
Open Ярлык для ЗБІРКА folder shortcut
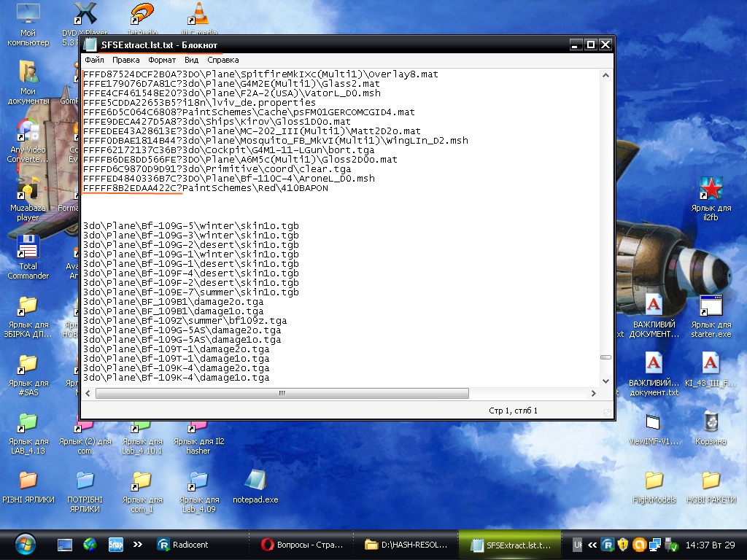point(28,315)
